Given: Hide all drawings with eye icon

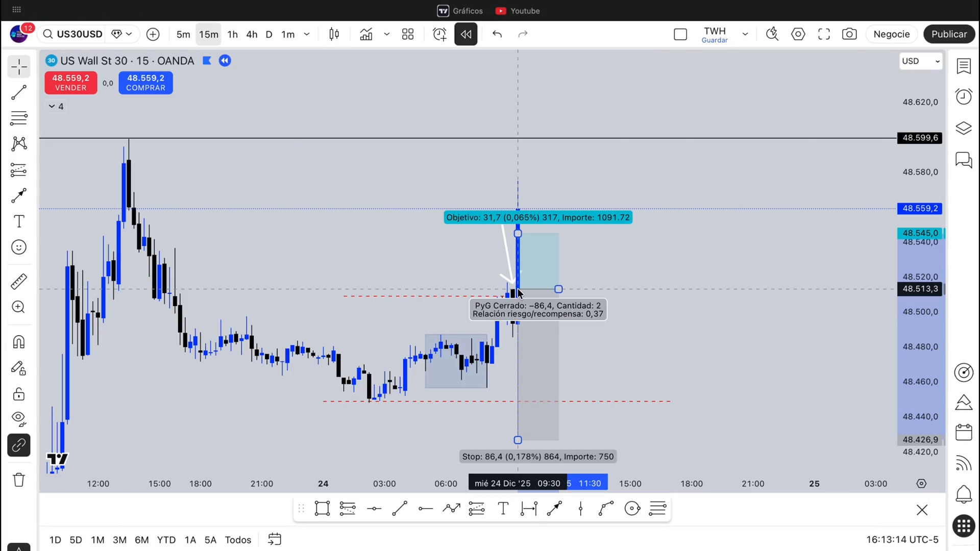Looking at the screenshot, I should click(x=19, y=419).
